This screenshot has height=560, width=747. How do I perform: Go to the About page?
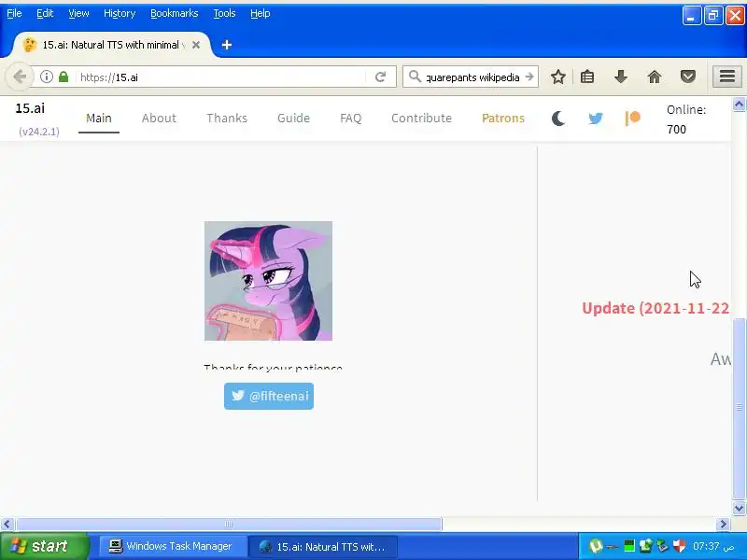tap(159, 119)
